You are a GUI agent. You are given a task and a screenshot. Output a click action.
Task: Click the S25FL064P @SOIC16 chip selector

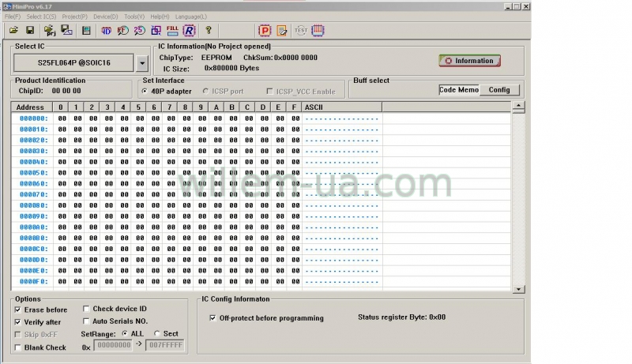tap(74, 62)
